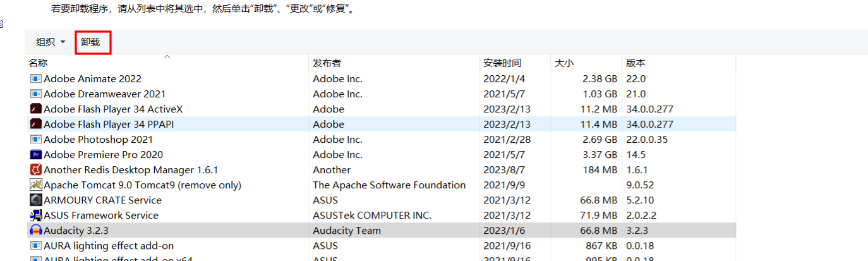Select the Adobe Flash Player 34 PPAPI row
The width and height of the screenshot is (868, 261).
pyautogui.click(x=382, y=124)
